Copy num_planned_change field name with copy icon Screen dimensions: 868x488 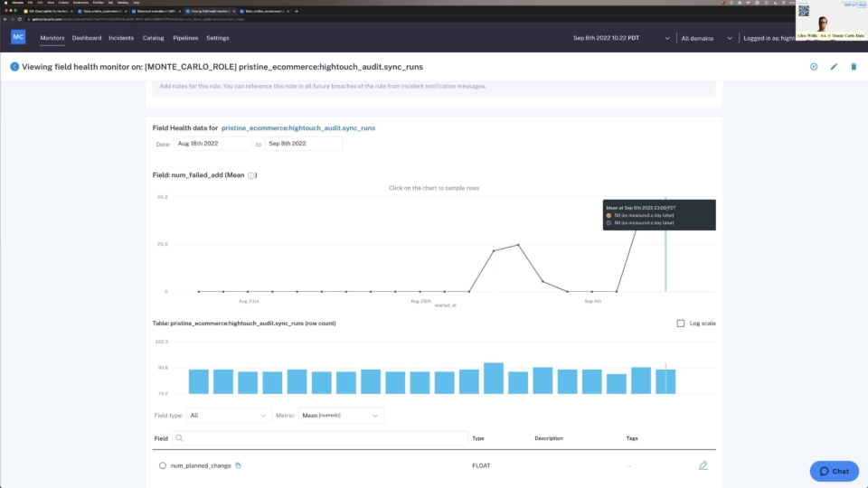click(238, 465)
